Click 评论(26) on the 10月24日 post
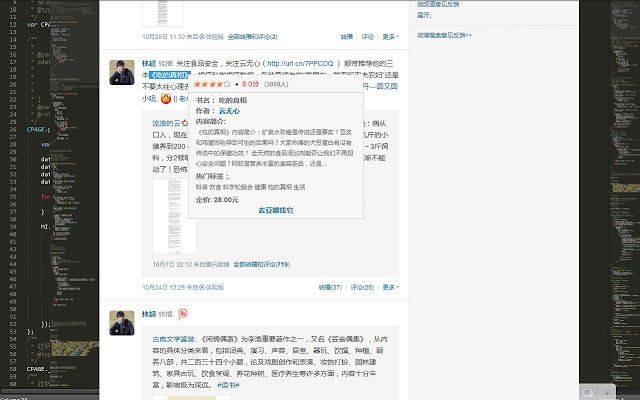Screen dimensions: 640x400 click(362, 287)
